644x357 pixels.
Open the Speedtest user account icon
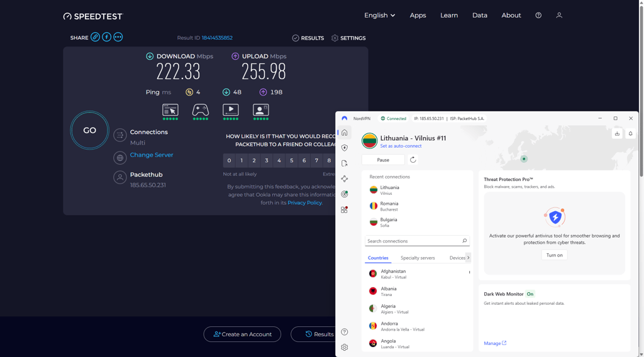(559, 15)
